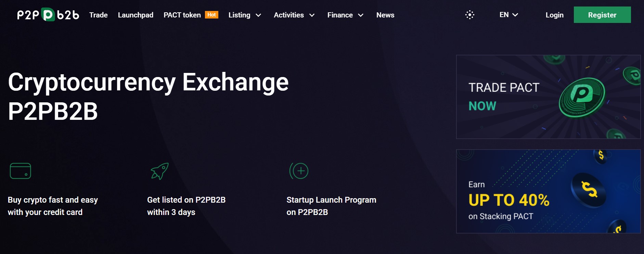Click the wallet credit card icon
Screen dimensions: 644x254
(21, 171)
